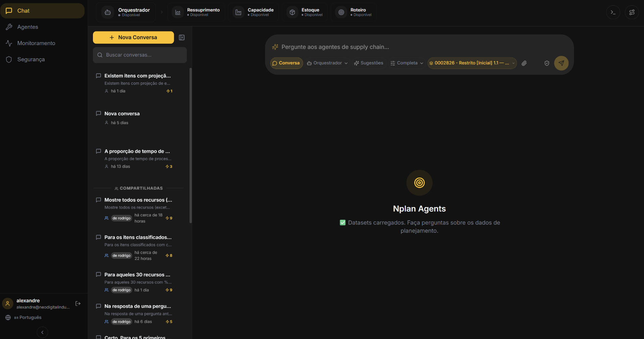Click the globe language icon
Screen dimensions: 644x339
(x=8, y=318)
